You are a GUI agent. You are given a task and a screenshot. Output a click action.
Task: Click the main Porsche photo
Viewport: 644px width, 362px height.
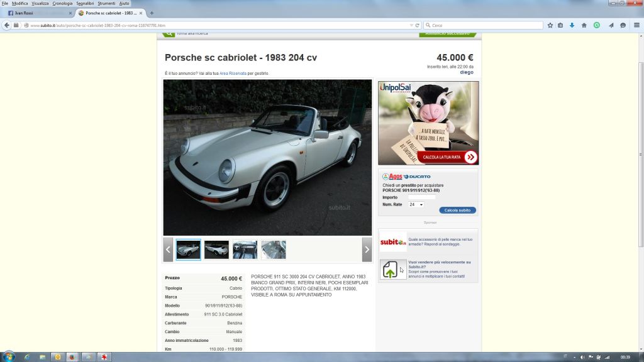tap(267, 158)
